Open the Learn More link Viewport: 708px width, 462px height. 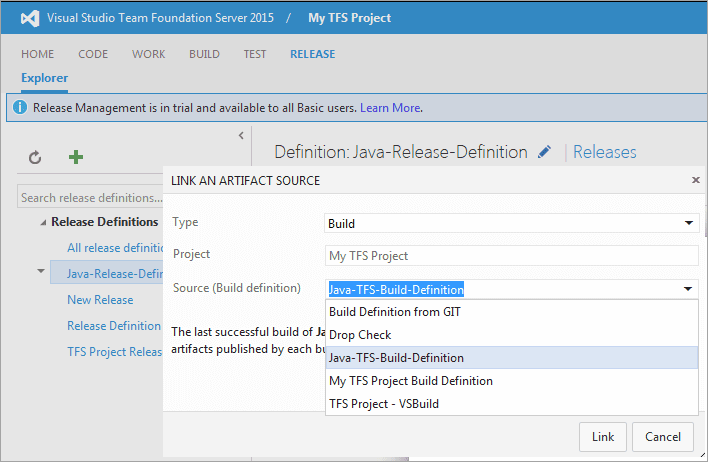[390, 107]
